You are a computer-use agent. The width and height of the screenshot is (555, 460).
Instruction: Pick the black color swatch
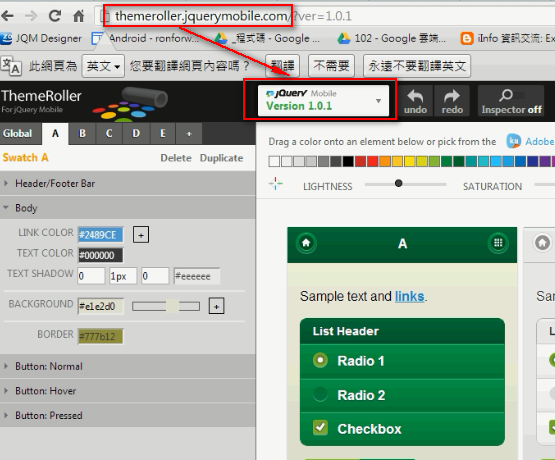click(348, 161)
